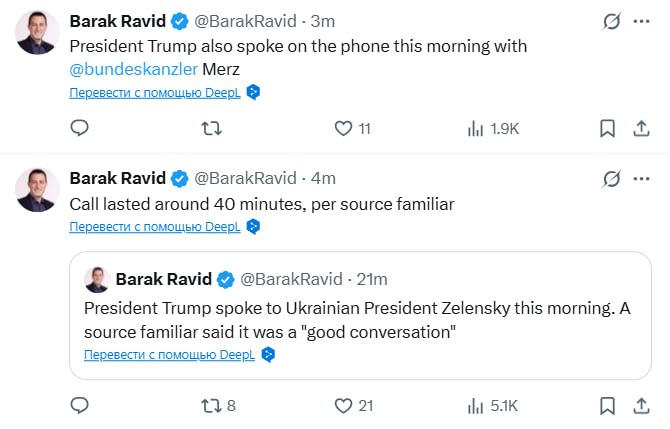Screen dimensions: 670x429
Task: Reply to the Merz phone call tweet
Action: [x=80, y=128]
